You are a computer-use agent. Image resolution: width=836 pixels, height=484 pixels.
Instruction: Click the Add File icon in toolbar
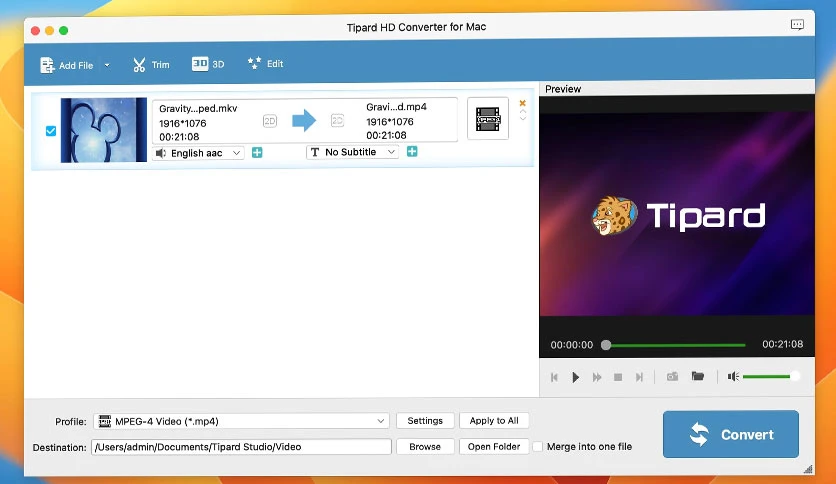point(47,65)
